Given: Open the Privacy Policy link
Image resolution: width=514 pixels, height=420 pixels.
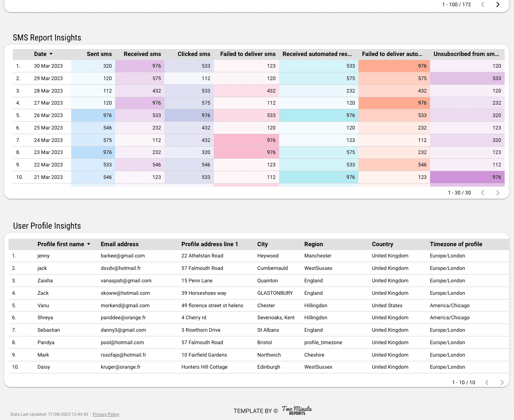Looking at the screenshot, I should tap(106, 415).
